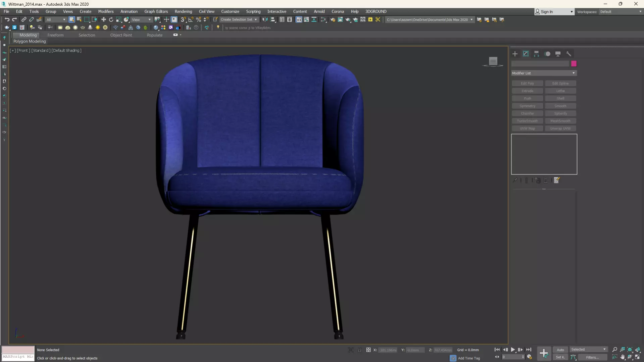This screenshot has height=362, width=644.
Task: Click the Align tool icon
Action: (x=273, y=19)
